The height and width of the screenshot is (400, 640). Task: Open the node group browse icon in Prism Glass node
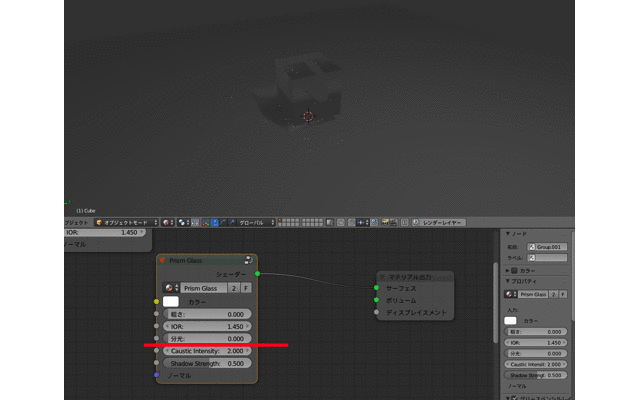click(x=170, y=288)
